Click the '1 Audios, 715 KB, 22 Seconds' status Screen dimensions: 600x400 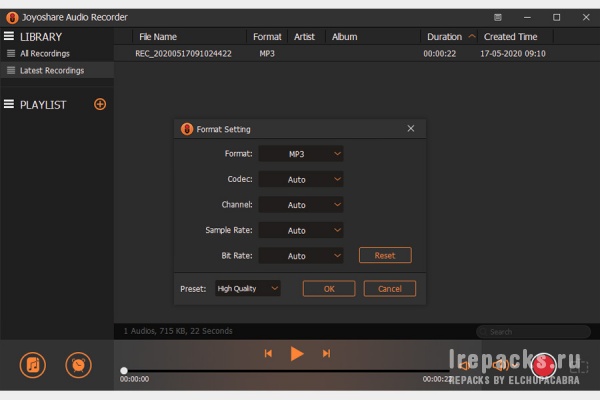178,331
